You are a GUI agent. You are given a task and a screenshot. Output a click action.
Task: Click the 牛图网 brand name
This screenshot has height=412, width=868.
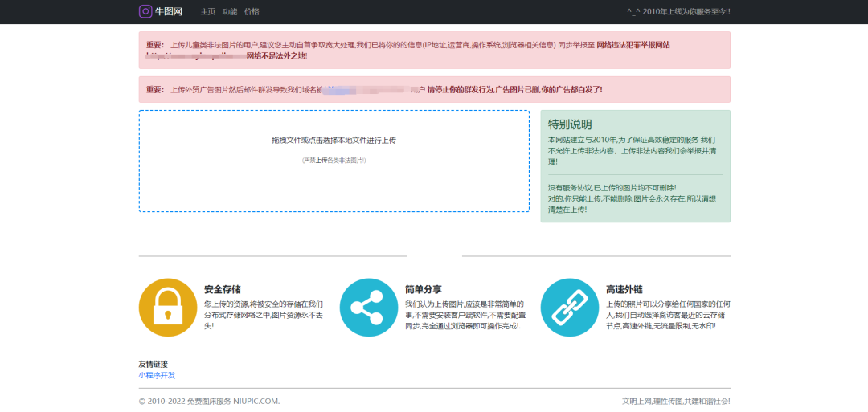pos(169,11)
